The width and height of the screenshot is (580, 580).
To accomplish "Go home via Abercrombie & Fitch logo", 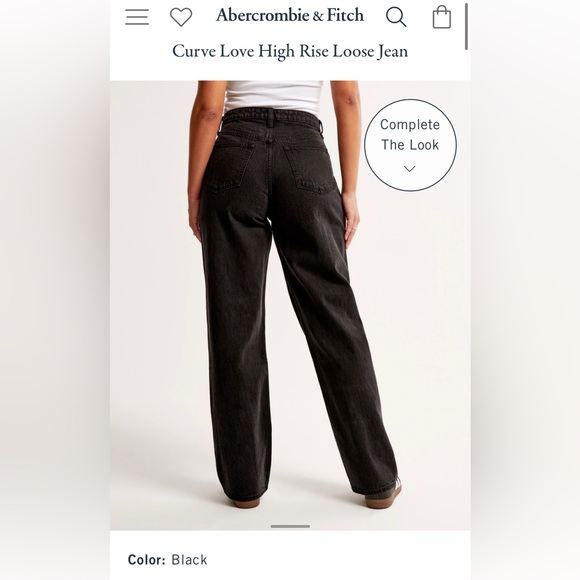I will tap(290, 16).
